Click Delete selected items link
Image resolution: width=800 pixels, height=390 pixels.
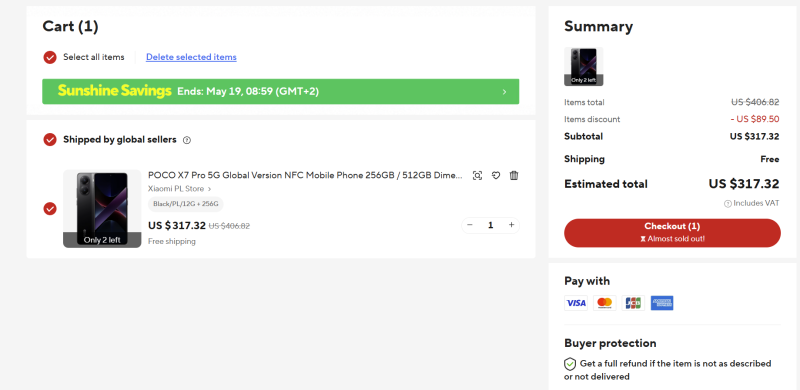[191, 57]
